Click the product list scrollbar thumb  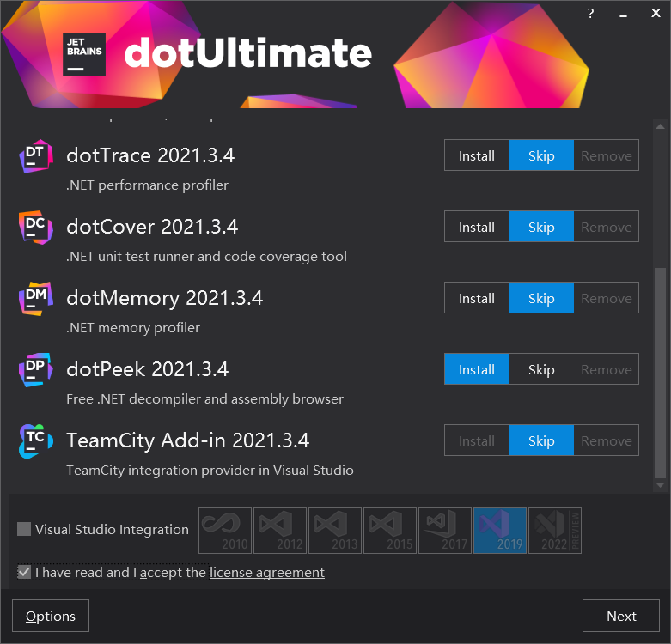click(660, 373)
